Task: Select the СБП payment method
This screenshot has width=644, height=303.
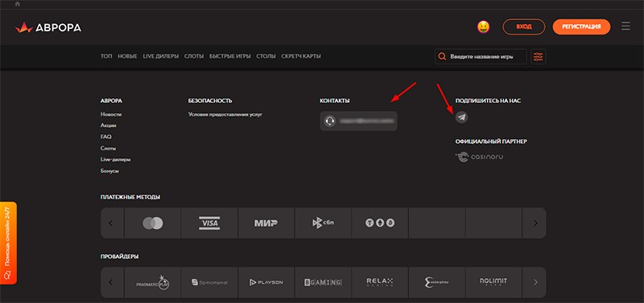Action: coord(323,223)
